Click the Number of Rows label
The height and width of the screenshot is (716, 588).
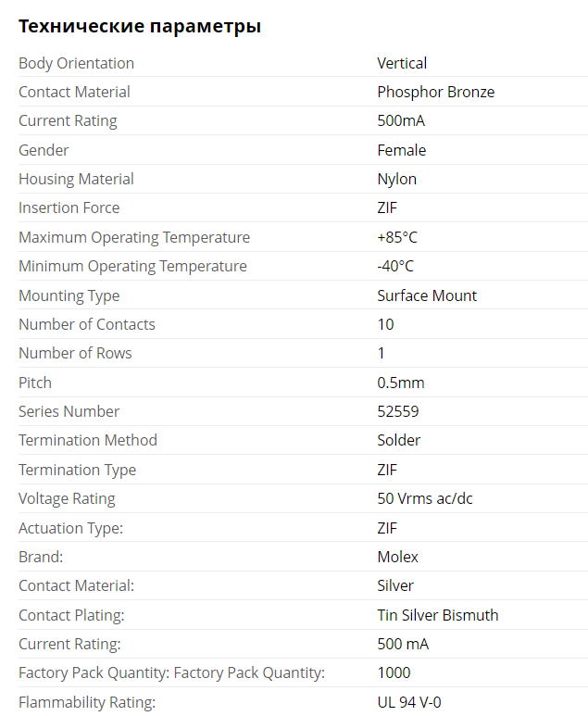coord(75,353)
